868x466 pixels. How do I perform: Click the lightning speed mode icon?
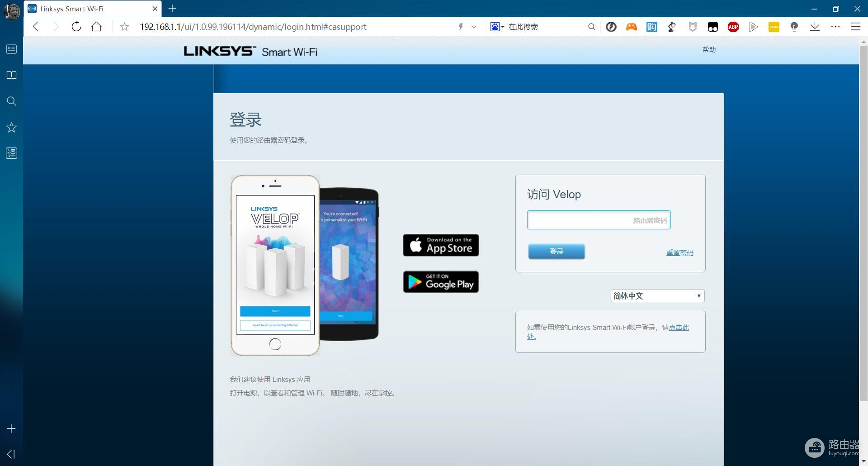[x=461, y=27]
